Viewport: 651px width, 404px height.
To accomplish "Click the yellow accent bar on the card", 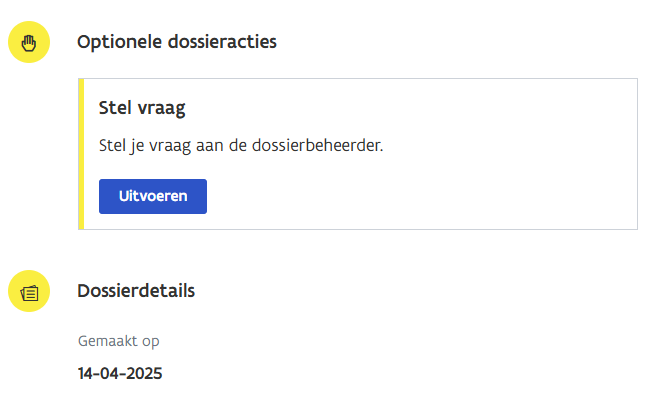I will tap(81, 154).
